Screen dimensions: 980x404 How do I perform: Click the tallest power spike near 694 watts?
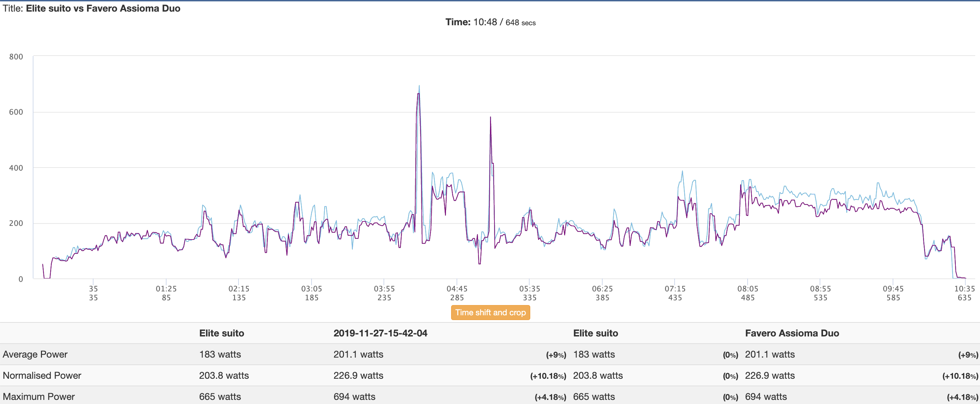[419, 87]
